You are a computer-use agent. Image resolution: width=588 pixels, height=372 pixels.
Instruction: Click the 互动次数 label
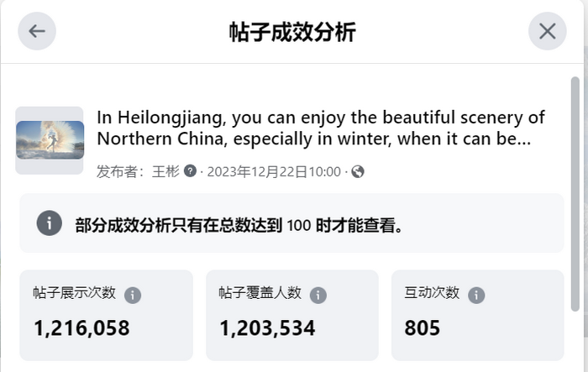click(432, 293)
